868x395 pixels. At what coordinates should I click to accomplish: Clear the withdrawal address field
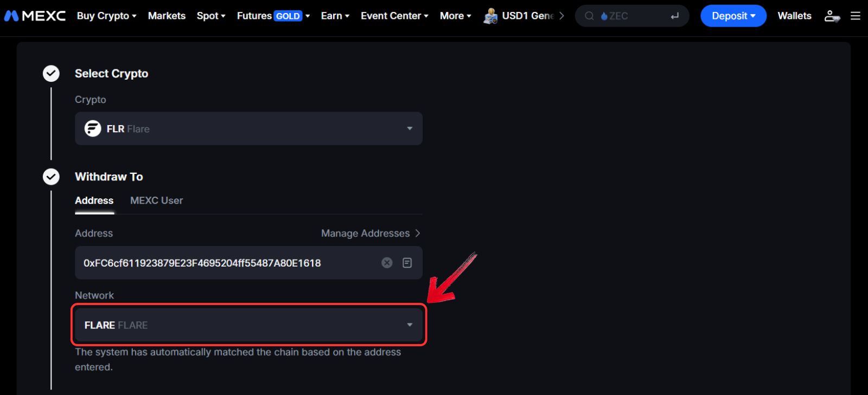coord(387,263)
